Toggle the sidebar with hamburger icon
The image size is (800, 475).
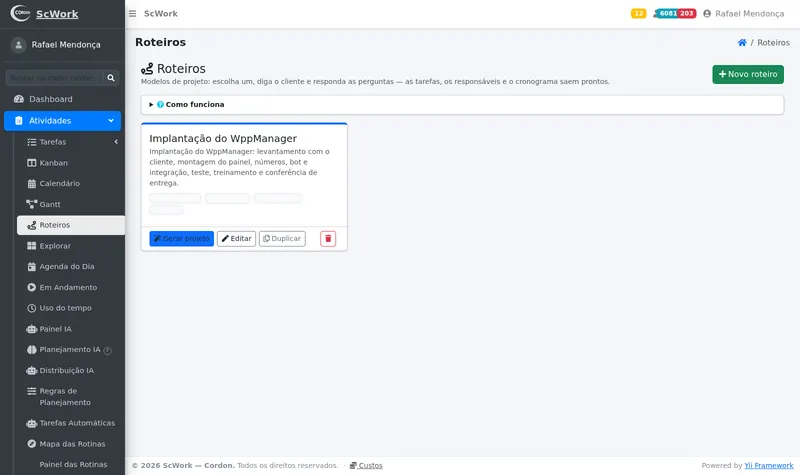132,14
